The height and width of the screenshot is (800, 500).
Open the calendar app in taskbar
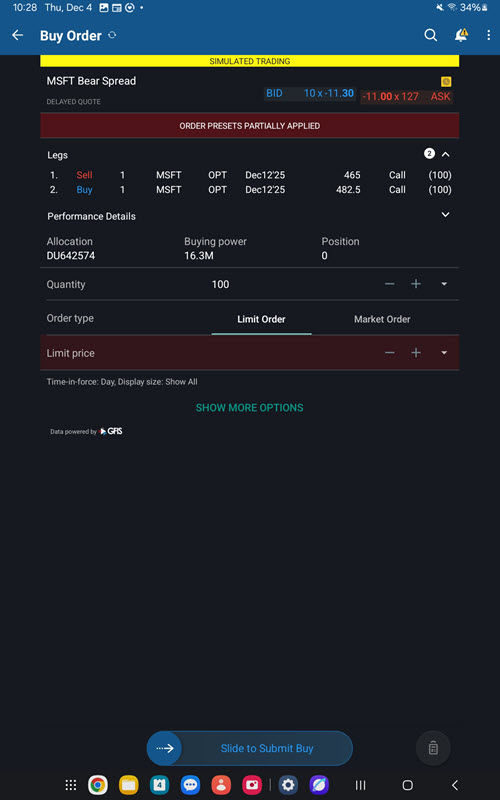tap(160, 785)
